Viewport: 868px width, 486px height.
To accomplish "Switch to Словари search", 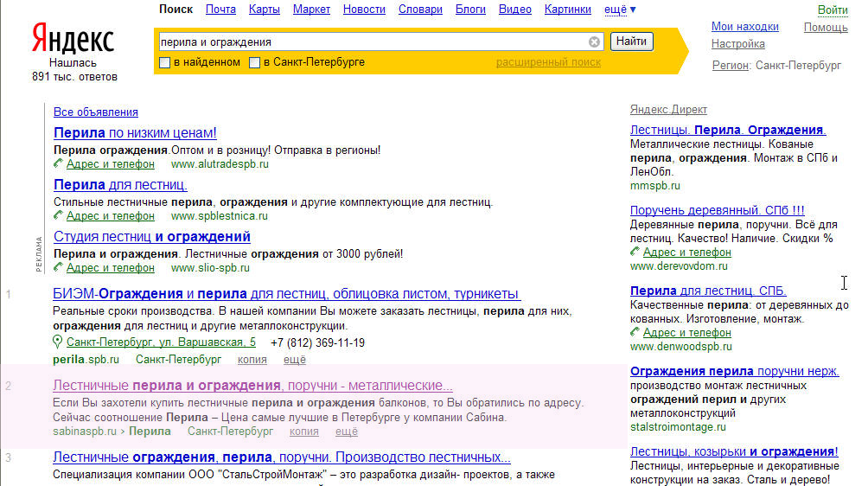I will coord(420,10).
